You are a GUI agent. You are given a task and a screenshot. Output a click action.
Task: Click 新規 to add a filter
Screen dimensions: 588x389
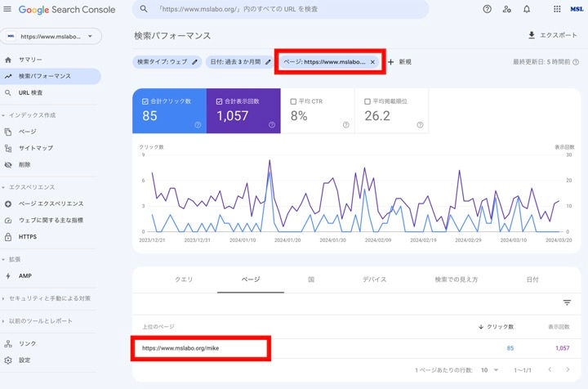tap(399, 62)
